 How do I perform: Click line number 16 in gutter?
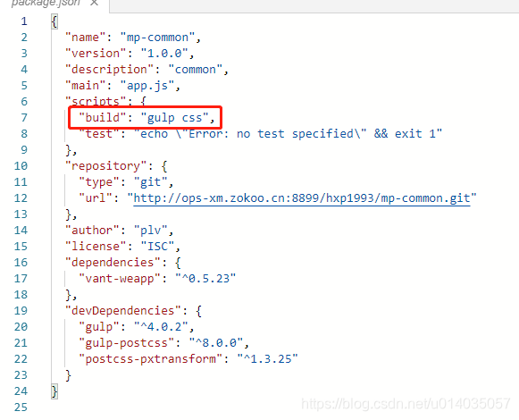(21, 263)
